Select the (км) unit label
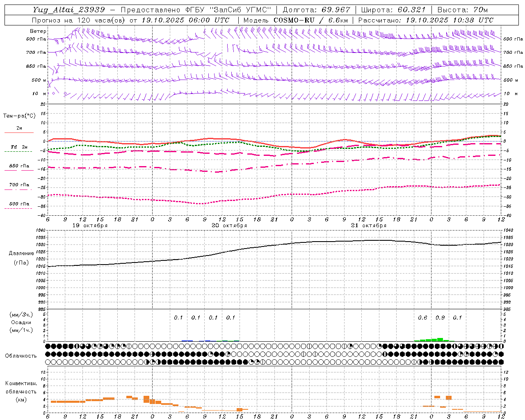525x420 pixels. point(21,399)
